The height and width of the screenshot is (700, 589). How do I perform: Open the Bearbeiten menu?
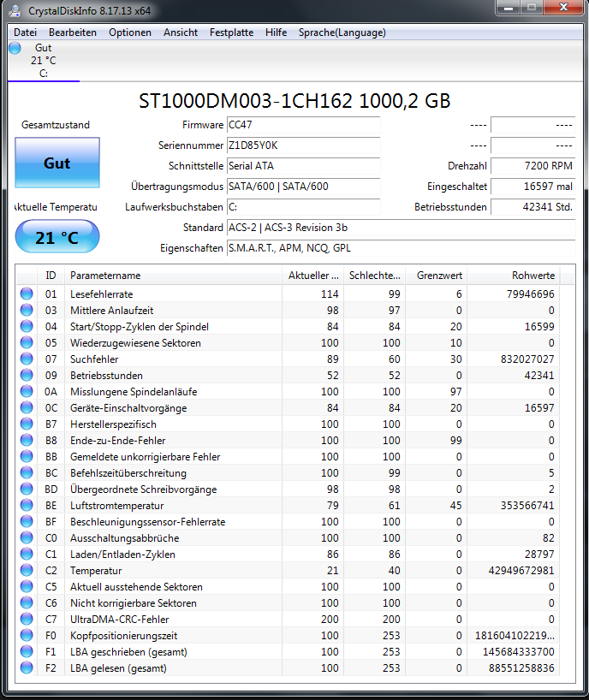coord(73,33)
